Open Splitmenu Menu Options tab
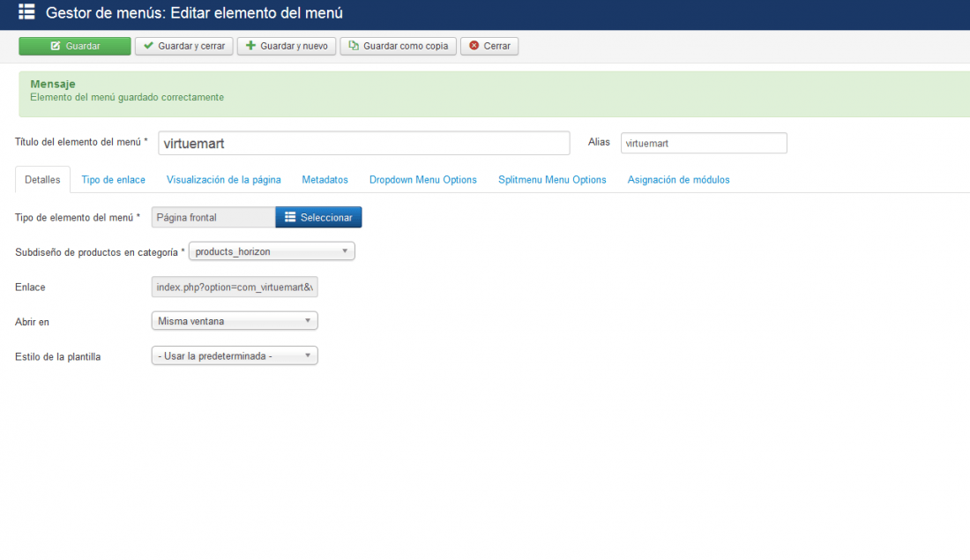 pyautogui.click(x=552, y=179)
